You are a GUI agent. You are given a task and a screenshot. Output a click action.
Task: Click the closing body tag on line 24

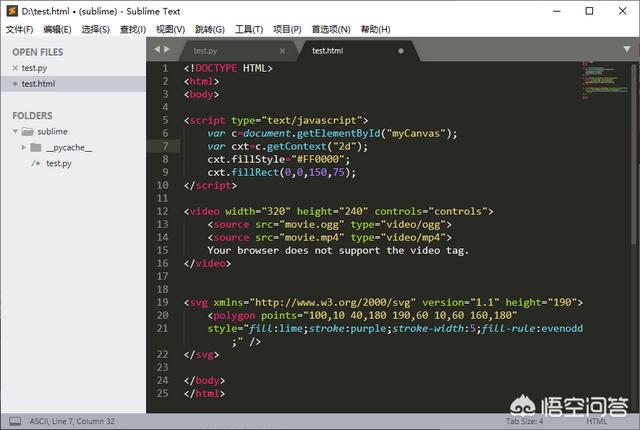[x=204, y=380]
